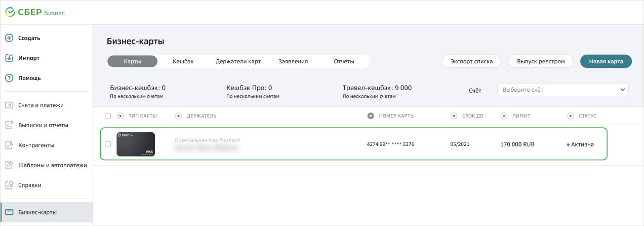Open the Выберите счёт dropdown

(562, 90)
